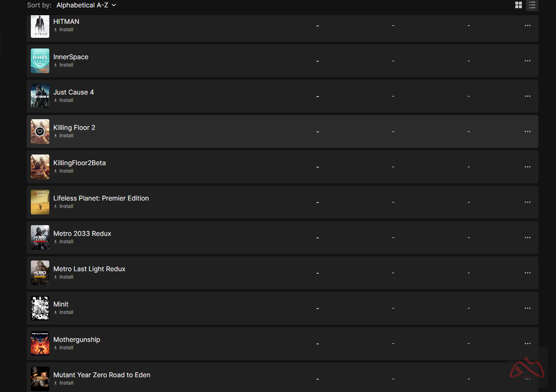556x392 pixels.
Task: Open three-dot menu for Metro 2033 Redux
Action: click(528, 238)
